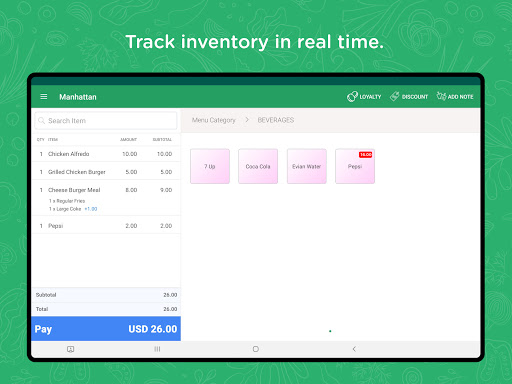Viewport: 512px width, 384px height.
Task: Open the hamburger menu
Action: point(44,97)
